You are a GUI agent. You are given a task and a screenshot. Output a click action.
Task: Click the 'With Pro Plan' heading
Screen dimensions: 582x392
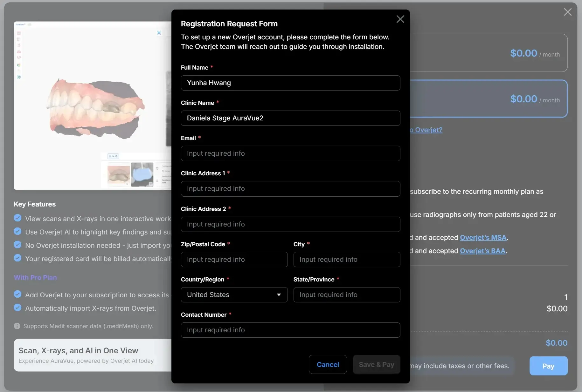[x=35, y=278]
